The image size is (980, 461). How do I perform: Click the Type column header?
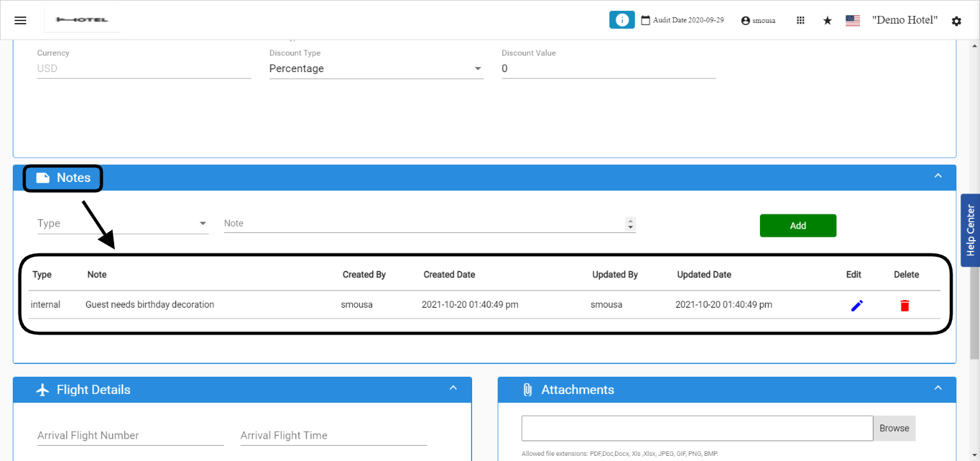[x=42, y=275]
